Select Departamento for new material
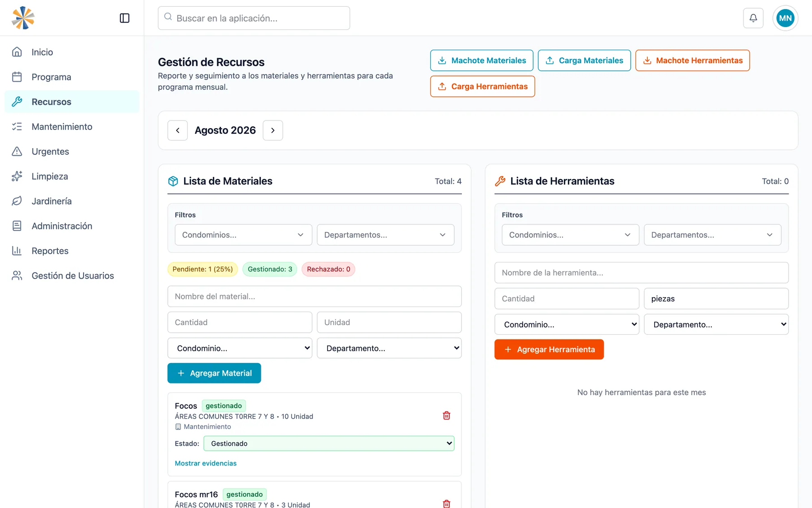The height and width of the screenshot is (508, 812). point(389,348)
